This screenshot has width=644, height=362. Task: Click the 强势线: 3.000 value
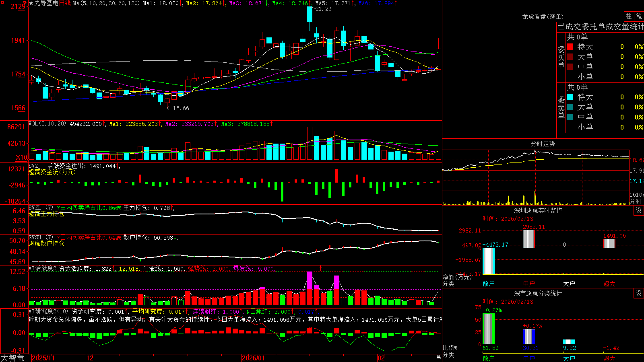pos(208,268)
